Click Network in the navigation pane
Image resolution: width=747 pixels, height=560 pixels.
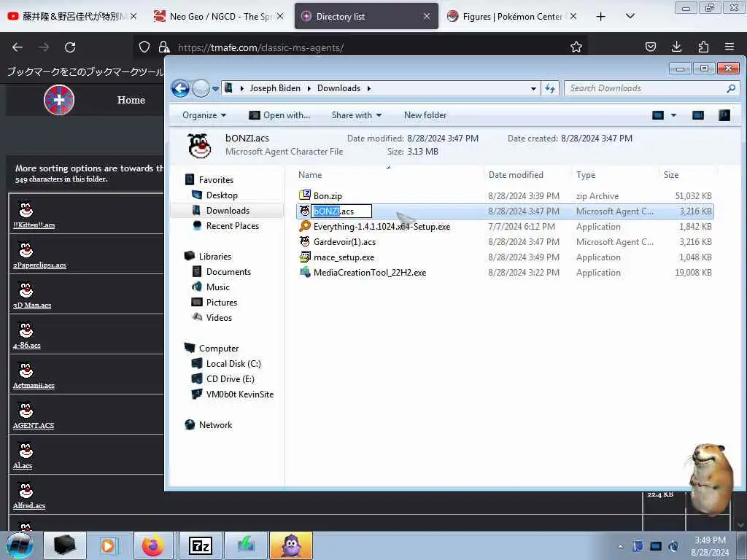pos(215,425)
